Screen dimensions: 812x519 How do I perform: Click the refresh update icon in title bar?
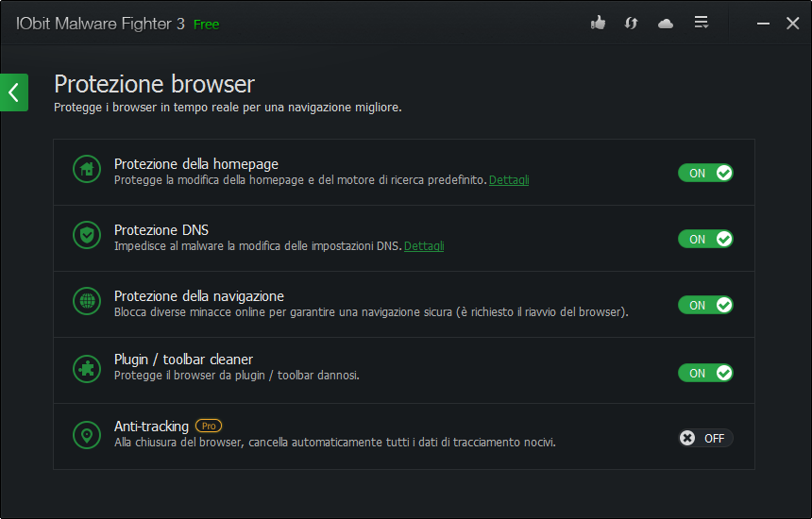632,23
